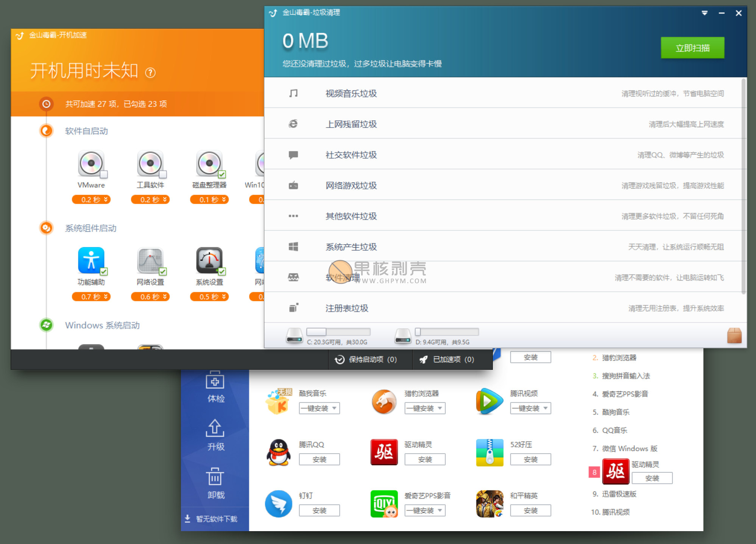Expand the 0.2 秒 dropdown under 工具软件
Viewport: 756px width, 544px height.
(150, 200)
